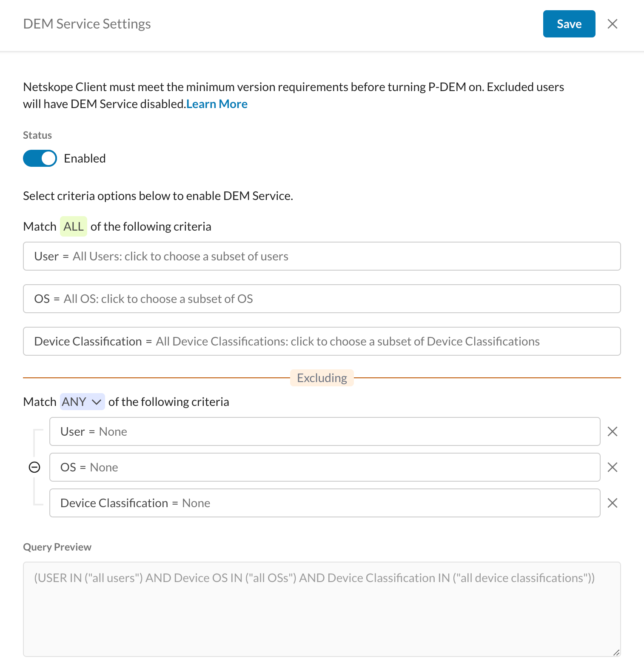Viewport: 644px width, 668px height.
Task: Remove the excluded Device Classification criterion
Action: pyautogui.click(x=612, y=503)
